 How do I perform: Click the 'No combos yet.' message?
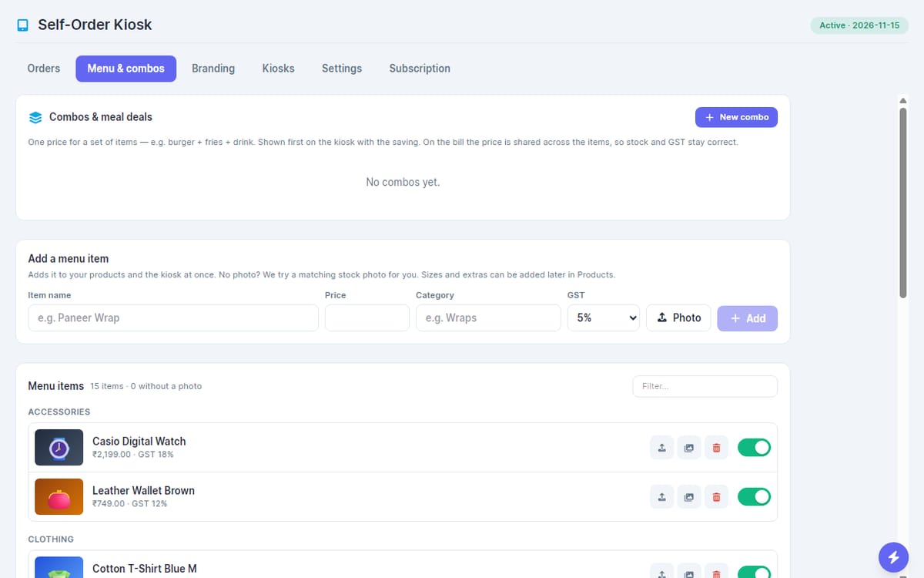point(403,183)
